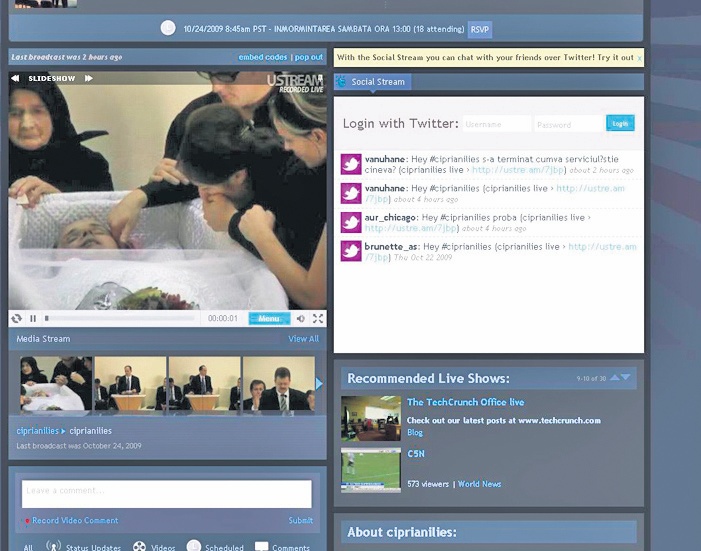This screenshot has width=701, height=551.
Task: Open the embed codes link
Action: [x=264, y=58]
